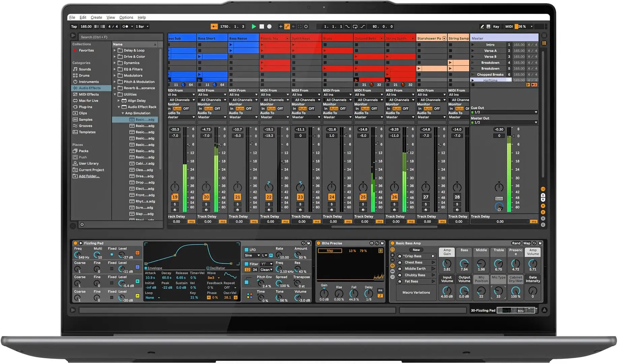Open the 1 Bar quantization dropdown
Screen dimensions: 618x364
(x=142, y=26)
